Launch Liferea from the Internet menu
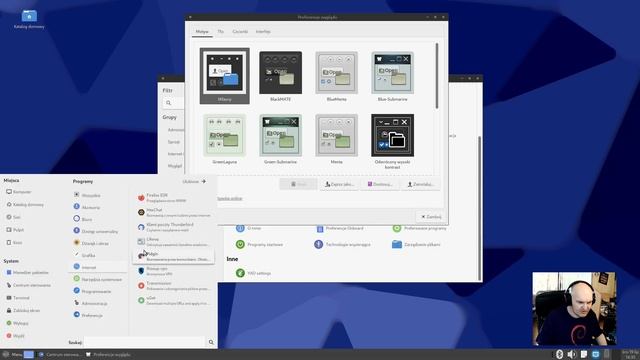The height and width of the screenshot is (360, 640). tap(173, 242)
